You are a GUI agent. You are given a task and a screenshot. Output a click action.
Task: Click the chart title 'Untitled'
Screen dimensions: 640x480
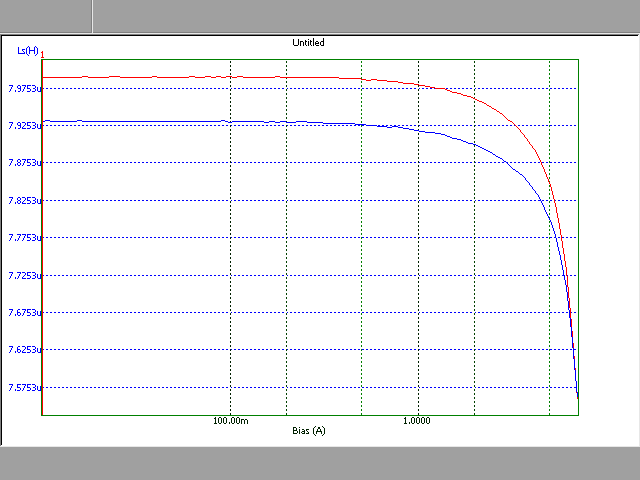click(x=308, y=42)
